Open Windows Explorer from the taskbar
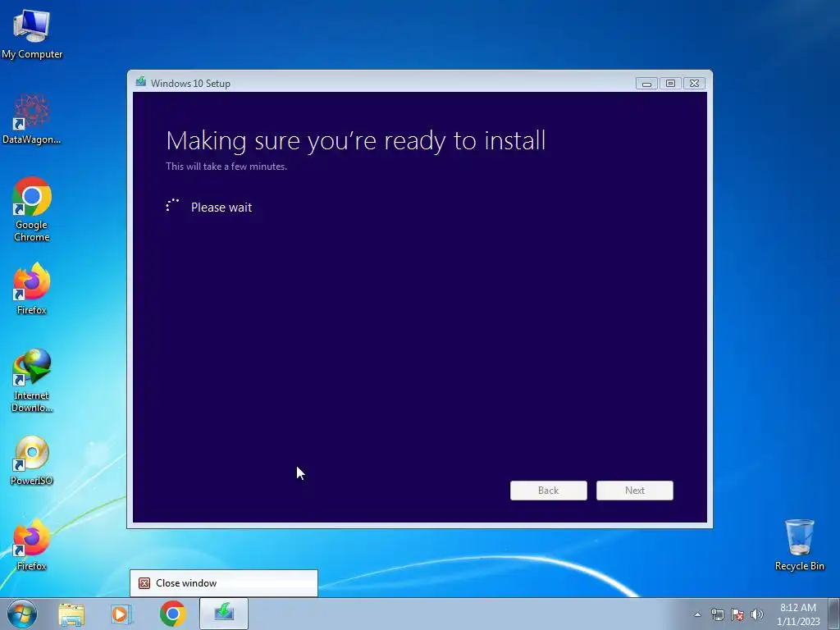The height and width of the screenshot is (630, 840). click(71, 614)
